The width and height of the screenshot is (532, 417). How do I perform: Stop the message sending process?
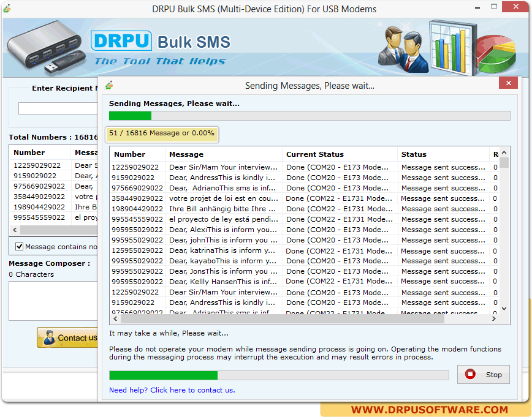pos(483,374)
